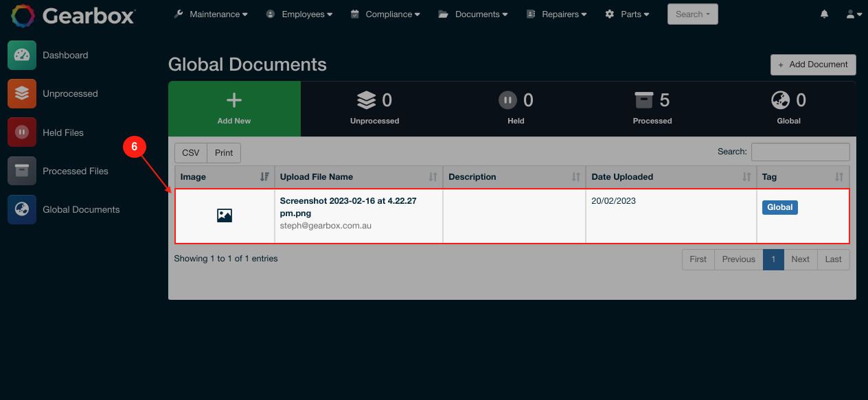Select the Compliance menu item

(x=385, y=14)
